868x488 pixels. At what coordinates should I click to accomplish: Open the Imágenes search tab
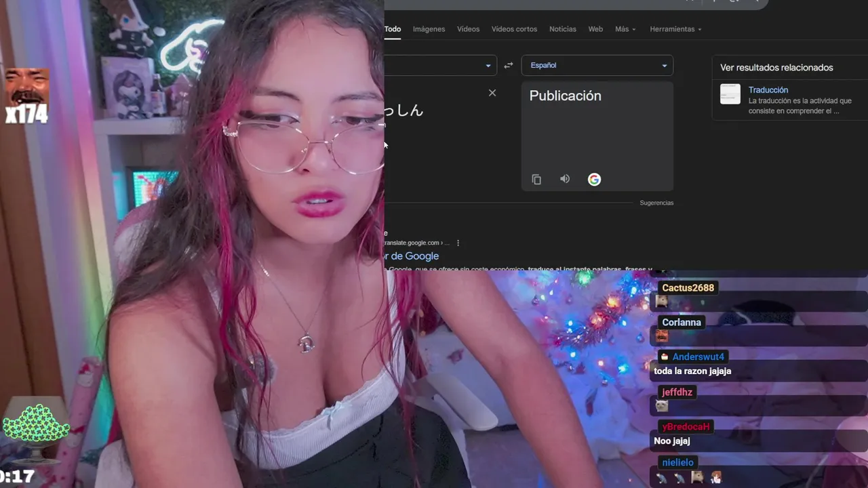pos(429,29)
